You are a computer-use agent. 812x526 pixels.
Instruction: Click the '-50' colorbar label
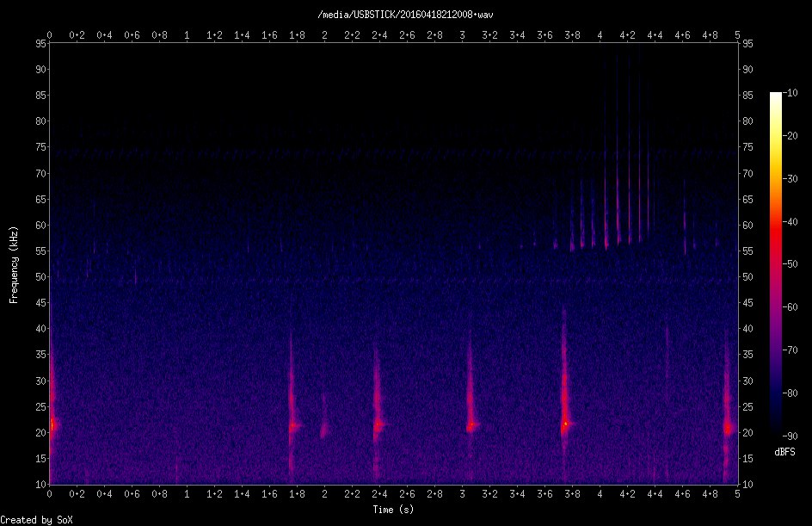(790, 263)
